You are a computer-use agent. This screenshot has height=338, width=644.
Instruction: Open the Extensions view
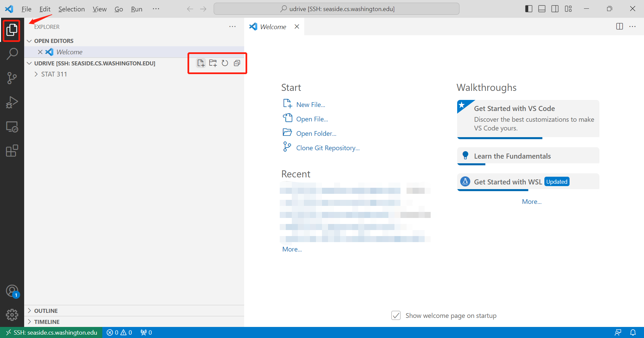click(12, 151)
